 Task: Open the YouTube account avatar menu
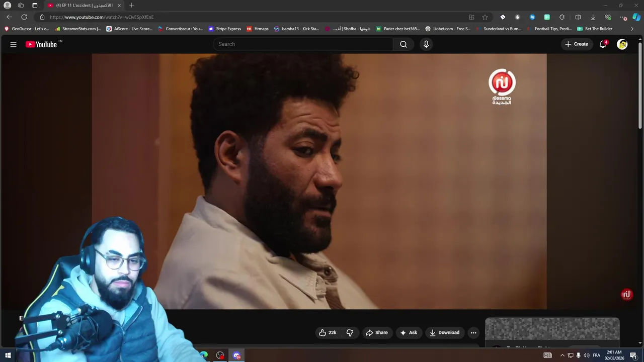622,44
